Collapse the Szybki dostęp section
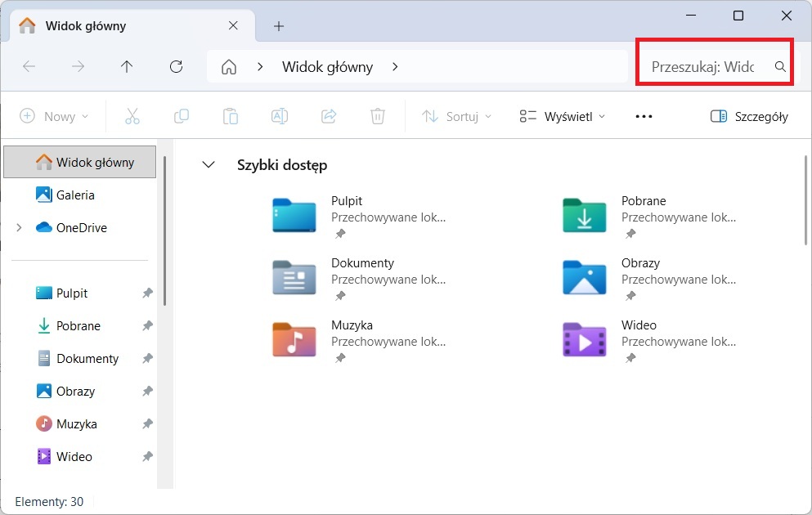This screenshot has height=515, width=812. [x=209, y=165]
